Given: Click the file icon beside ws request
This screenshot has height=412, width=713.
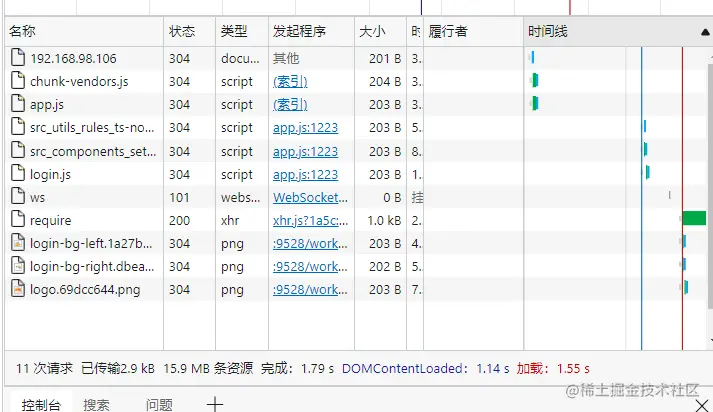Looking at the screenshot, I should coord(18,196).
